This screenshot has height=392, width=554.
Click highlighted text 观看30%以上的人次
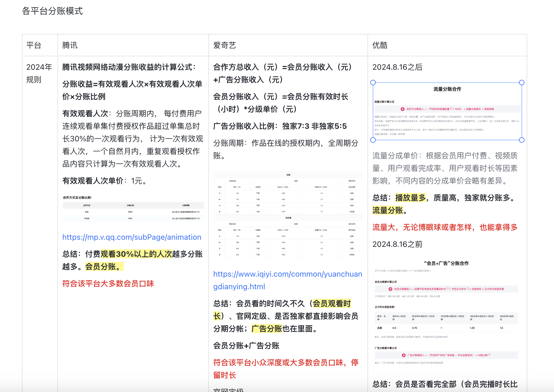pyautogui.click(x=136, y=254)
